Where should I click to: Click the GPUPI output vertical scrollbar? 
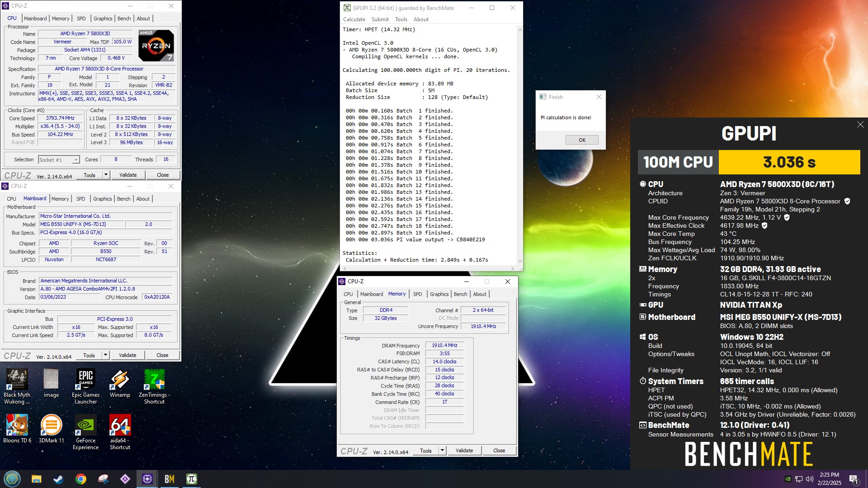coord(520,145)
